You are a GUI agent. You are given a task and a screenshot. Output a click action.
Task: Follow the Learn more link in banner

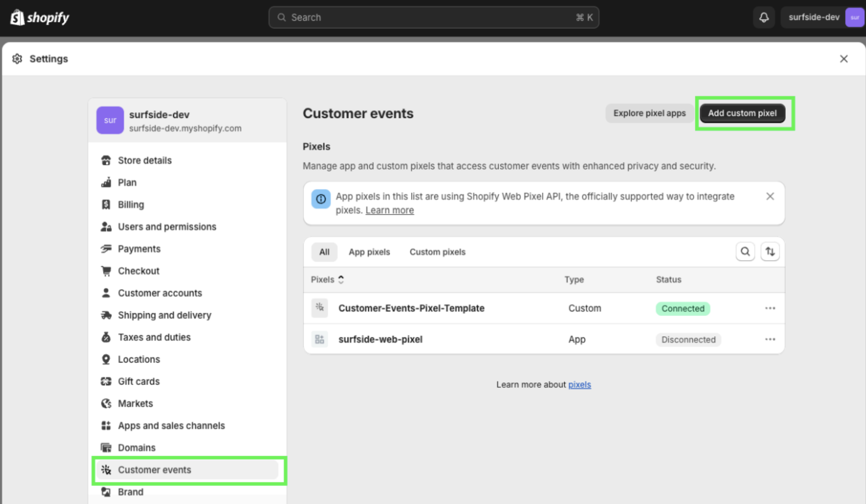tap(390, 210)
